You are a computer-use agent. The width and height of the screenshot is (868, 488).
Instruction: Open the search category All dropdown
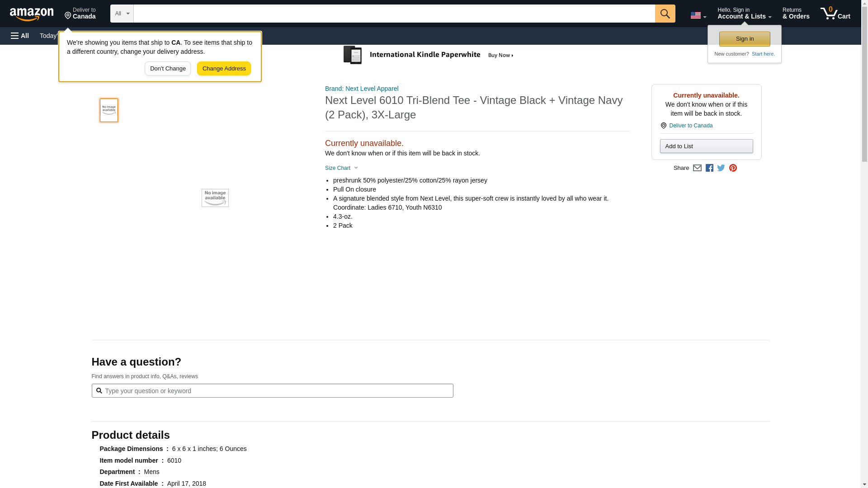coord(122,14)
